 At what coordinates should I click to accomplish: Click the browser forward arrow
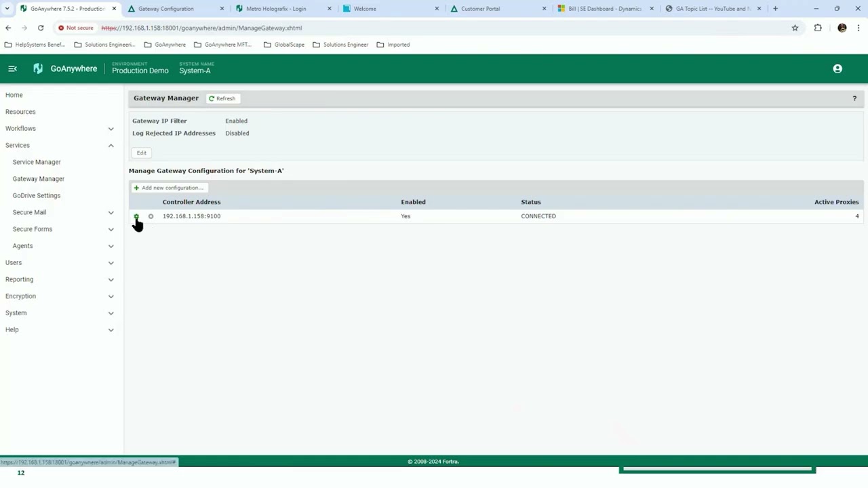24,28
